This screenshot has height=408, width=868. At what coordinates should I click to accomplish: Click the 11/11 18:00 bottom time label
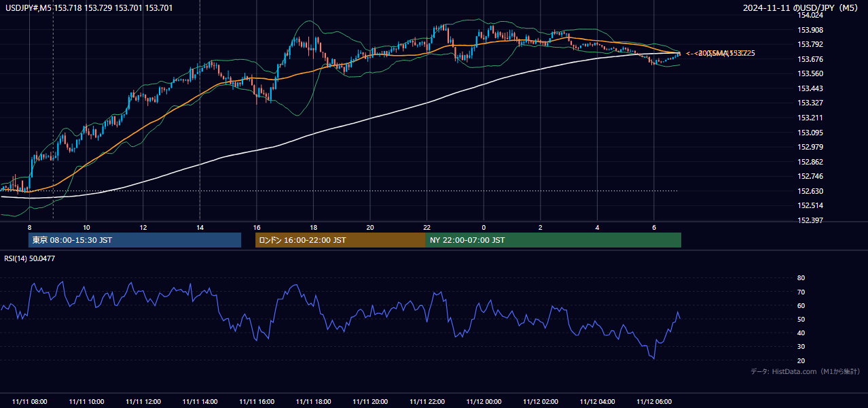(x=313, y=402)
